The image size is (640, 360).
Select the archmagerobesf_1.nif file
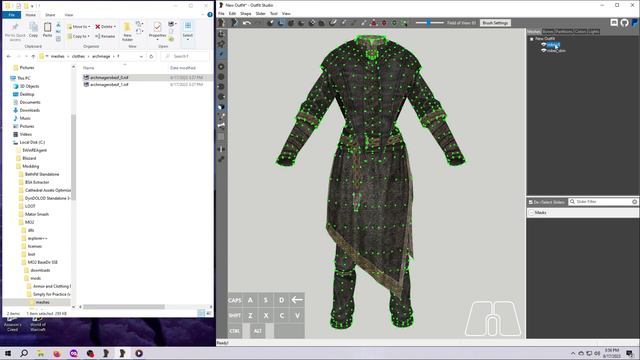coord(109,84)
